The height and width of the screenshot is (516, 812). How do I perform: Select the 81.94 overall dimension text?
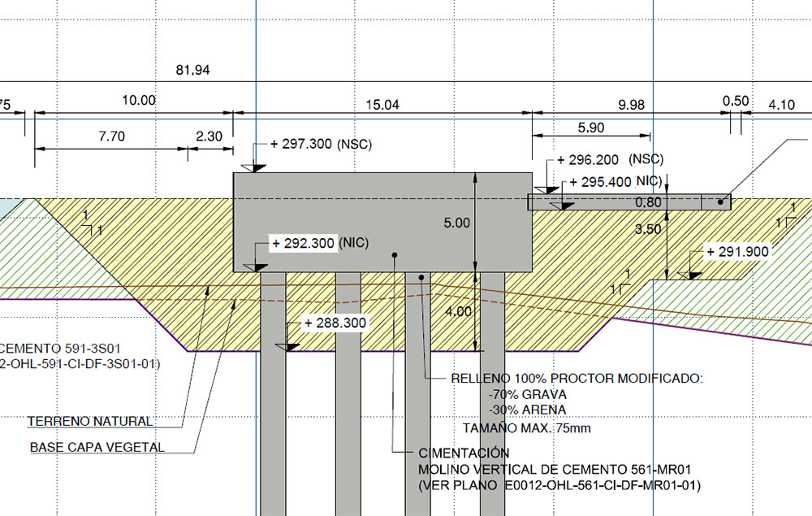(x=192, y=71)
